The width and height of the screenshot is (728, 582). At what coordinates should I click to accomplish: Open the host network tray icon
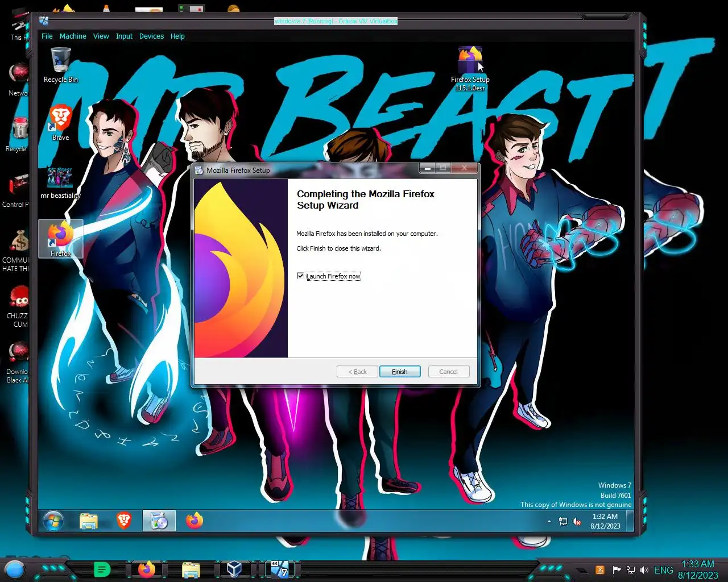pos(631,570)
